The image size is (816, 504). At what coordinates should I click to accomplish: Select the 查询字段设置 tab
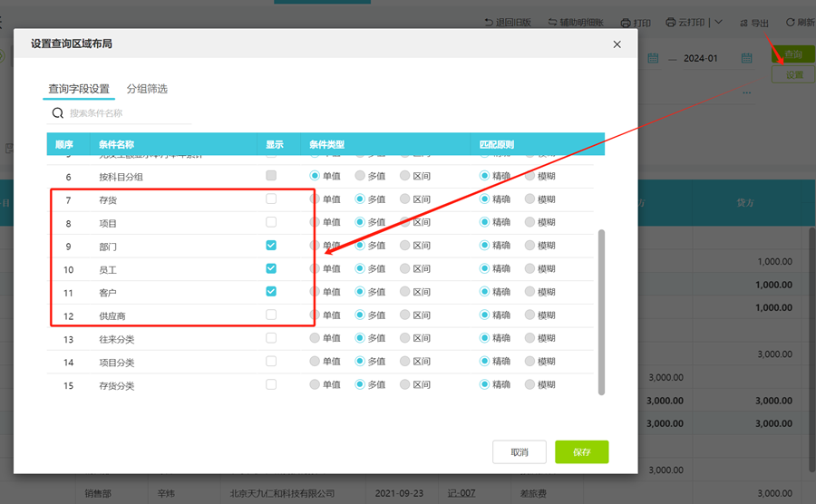tap(79, 89)
